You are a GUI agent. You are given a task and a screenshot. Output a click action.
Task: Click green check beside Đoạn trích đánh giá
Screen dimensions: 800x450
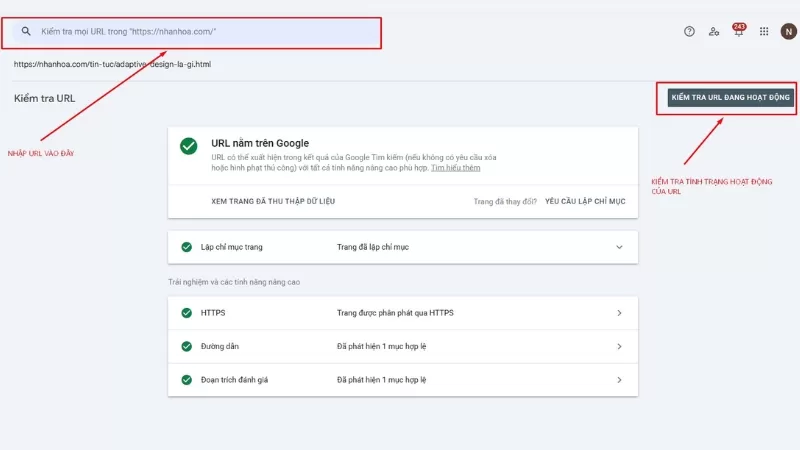click(187, 380)
